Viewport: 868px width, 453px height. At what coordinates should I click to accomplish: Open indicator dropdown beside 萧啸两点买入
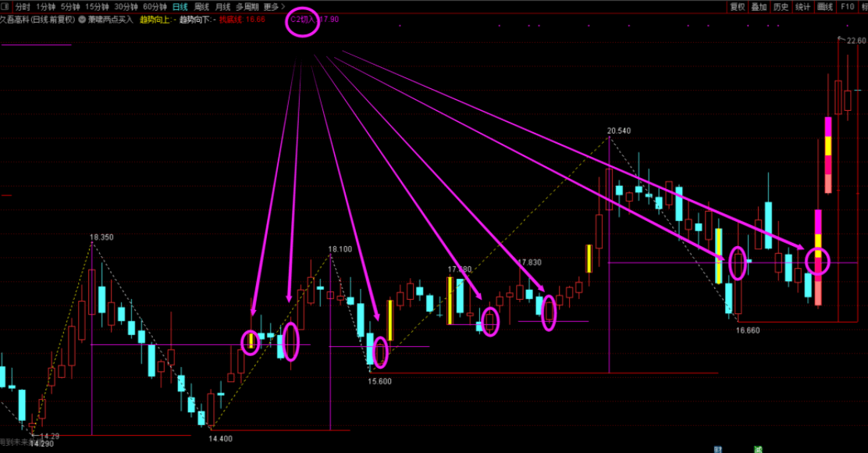[82, 20]
